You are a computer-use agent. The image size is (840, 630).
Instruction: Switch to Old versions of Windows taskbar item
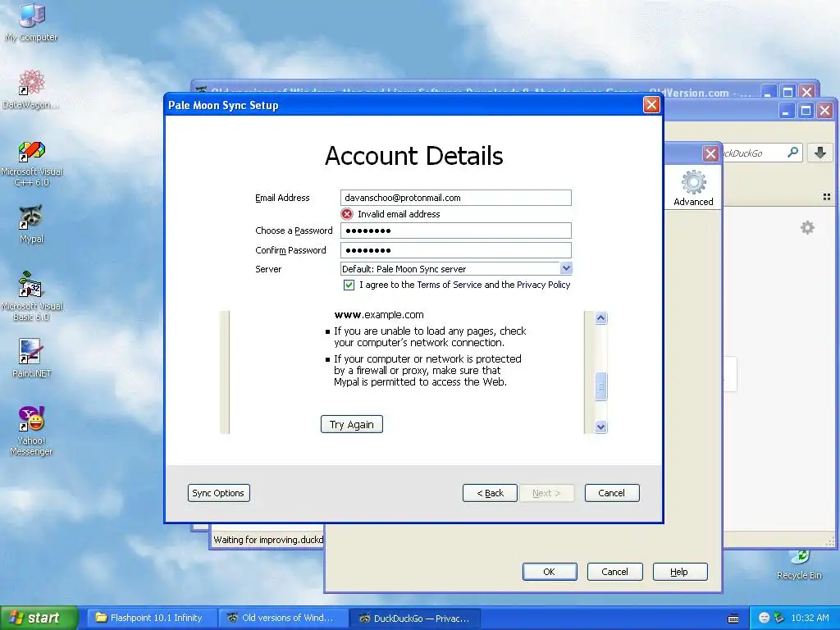[282, 619]
